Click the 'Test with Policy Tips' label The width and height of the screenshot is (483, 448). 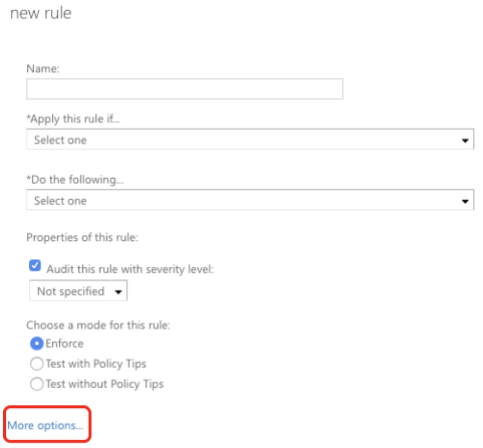(96, 364)
